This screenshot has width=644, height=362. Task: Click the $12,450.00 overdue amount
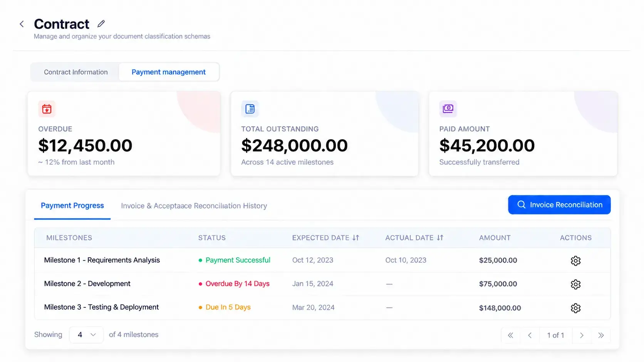[x=85, y=145]
